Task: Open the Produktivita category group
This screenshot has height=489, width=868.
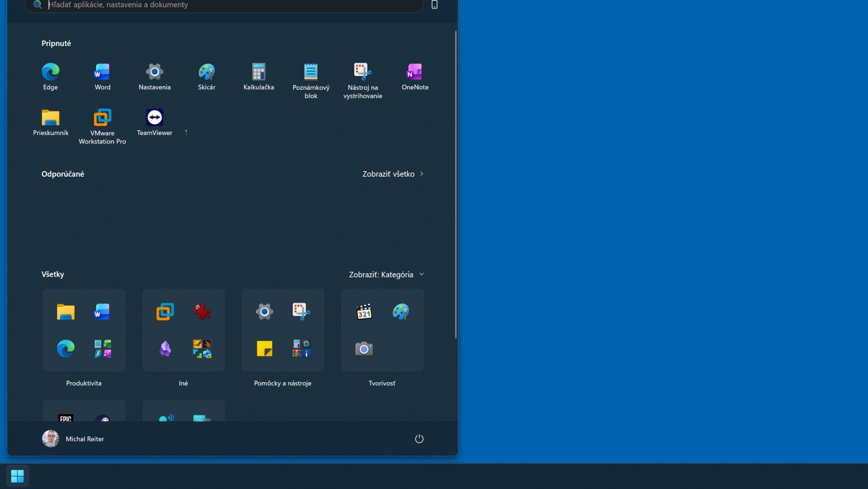Action: (x=84, y=330)
